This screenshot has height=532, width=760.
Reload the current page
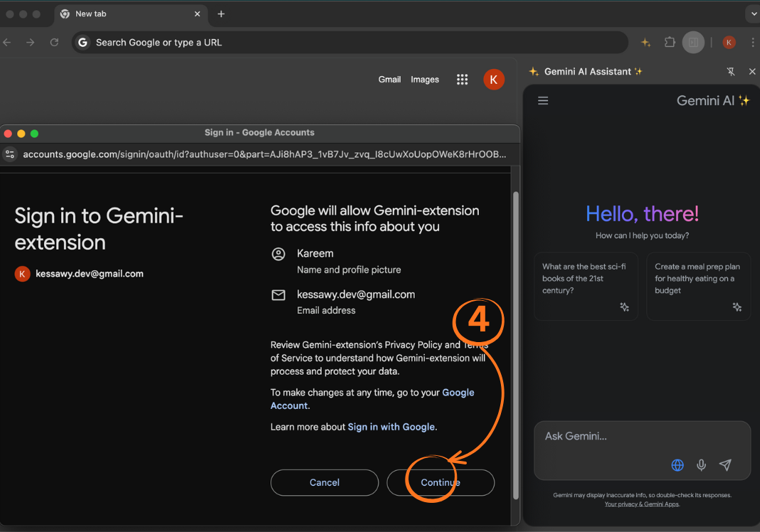[54, 43]
